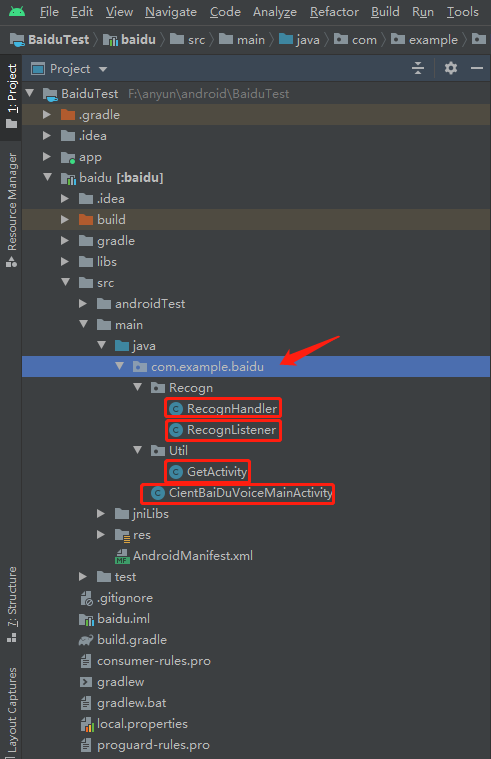Select the RecognHandler class icon
This screenshot has height=759, width=491.
click(175, 409)
